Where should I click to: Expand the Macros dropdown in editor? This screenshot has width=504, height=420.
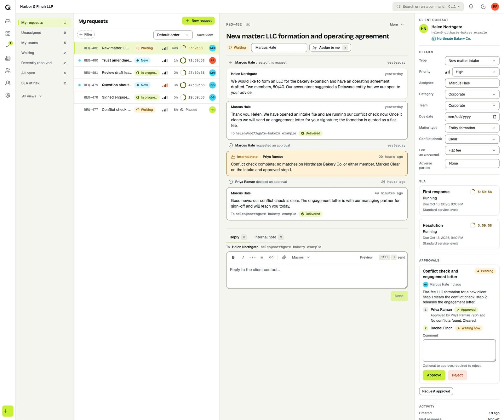[301, 257]
